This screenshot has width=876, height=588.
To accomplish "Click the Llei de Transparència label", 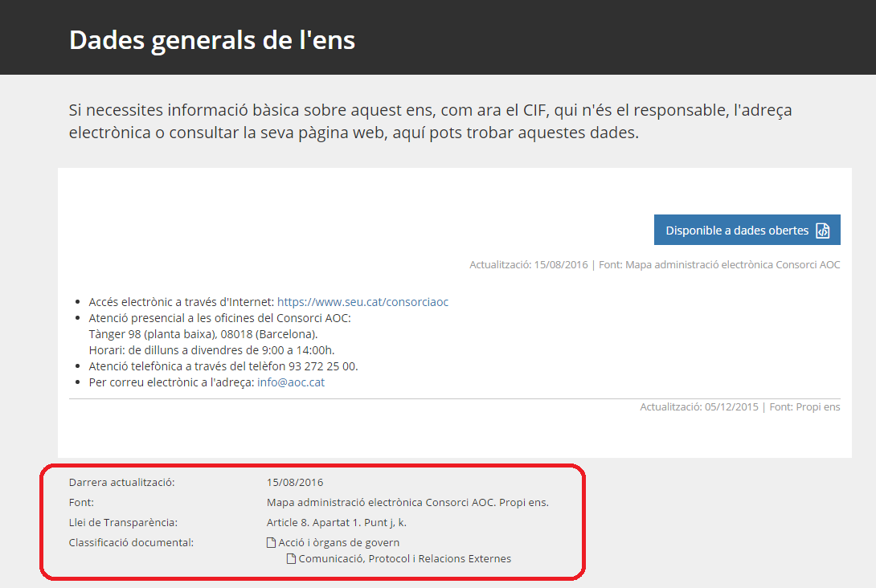I will pyautogui.click(x=123, y=523).
